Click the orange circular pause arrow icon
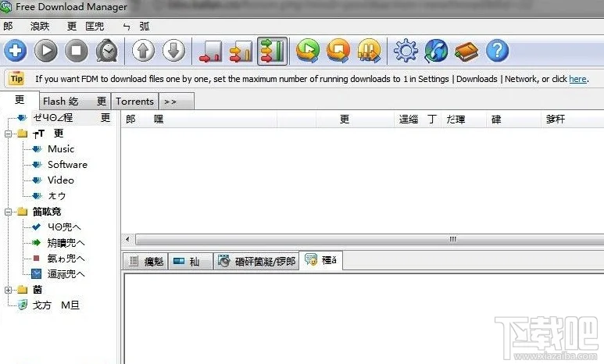The width and height of the screenshot is (604, 364). (x=369, y=51)
